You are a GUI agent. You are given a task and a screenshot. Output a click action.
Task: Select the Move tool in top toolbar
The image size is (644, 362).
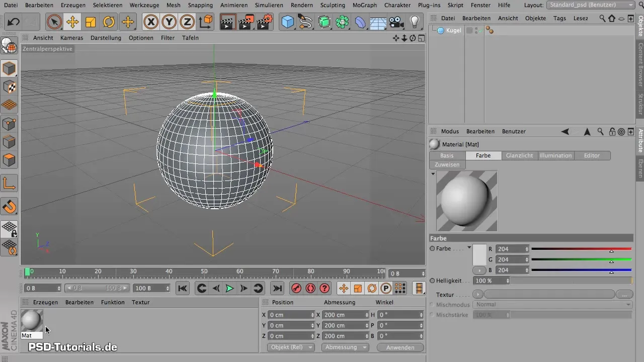tap(72, 22)
